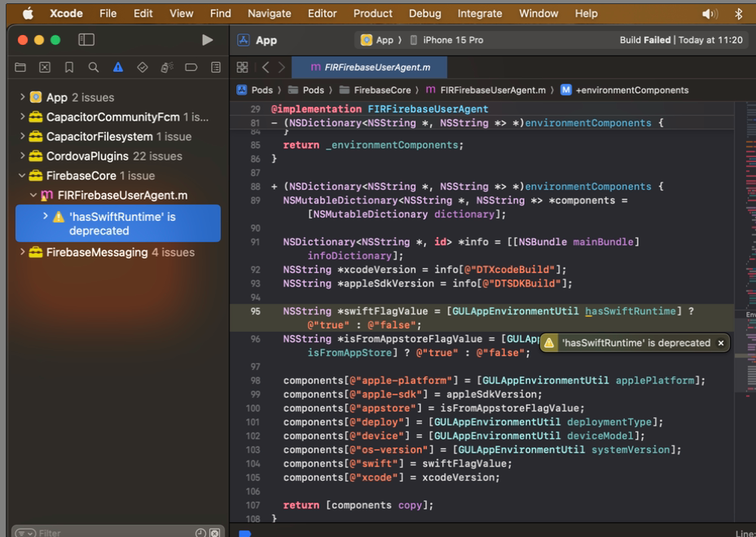Click the App project icon in toolbar
The width and height of the screenshot is (756, 537).
pos(244,40)
